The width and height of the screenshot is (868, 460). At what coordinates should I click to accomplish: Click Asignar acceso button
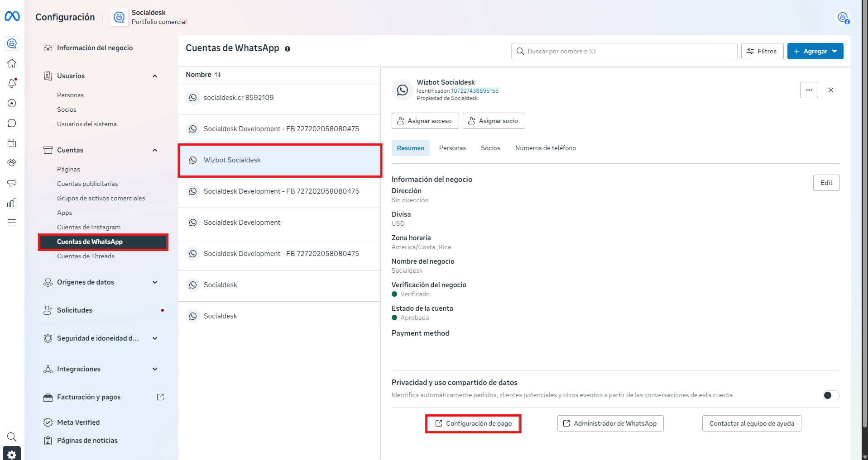pyautogui.click(x=425, y=121)
